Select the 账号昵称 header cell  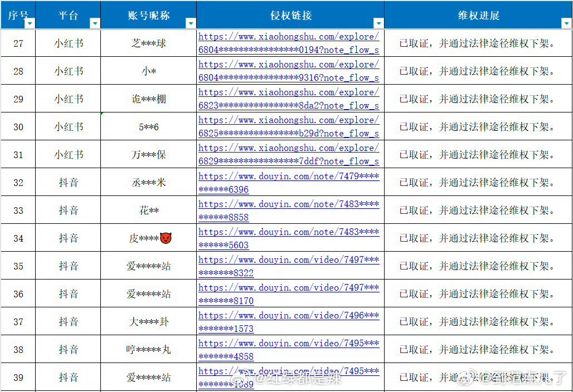(148, 15)
